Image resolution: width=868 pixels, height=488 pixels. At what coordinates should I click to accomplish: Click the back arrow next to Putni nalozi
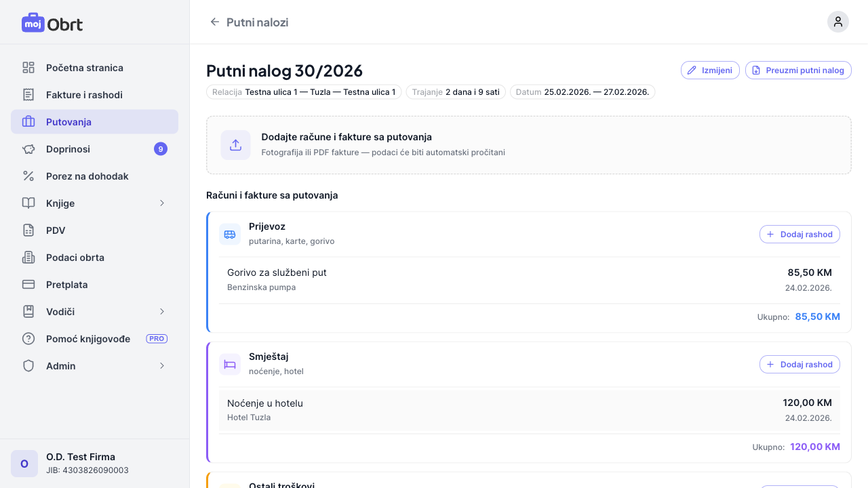215,22
